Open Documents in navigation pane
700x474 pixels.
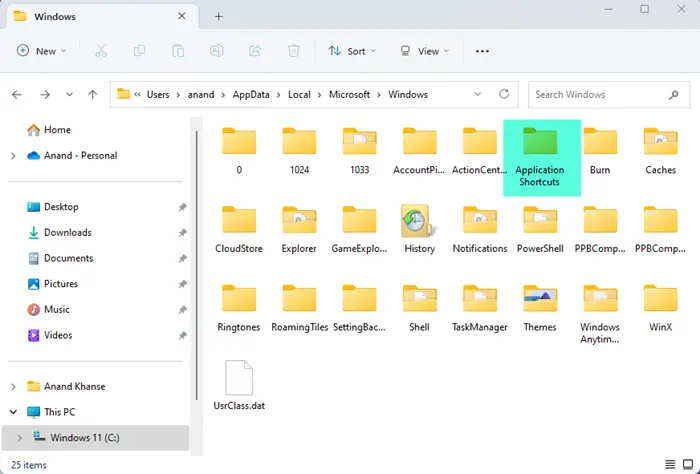click(x=60, y=258)
